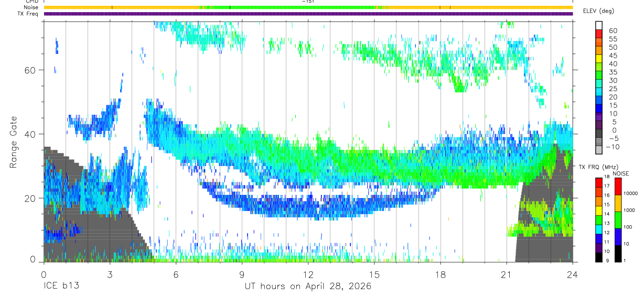Click the '14' label on TX FRQ scale
This screenshot has width=644, height=297.
point(607,215)
